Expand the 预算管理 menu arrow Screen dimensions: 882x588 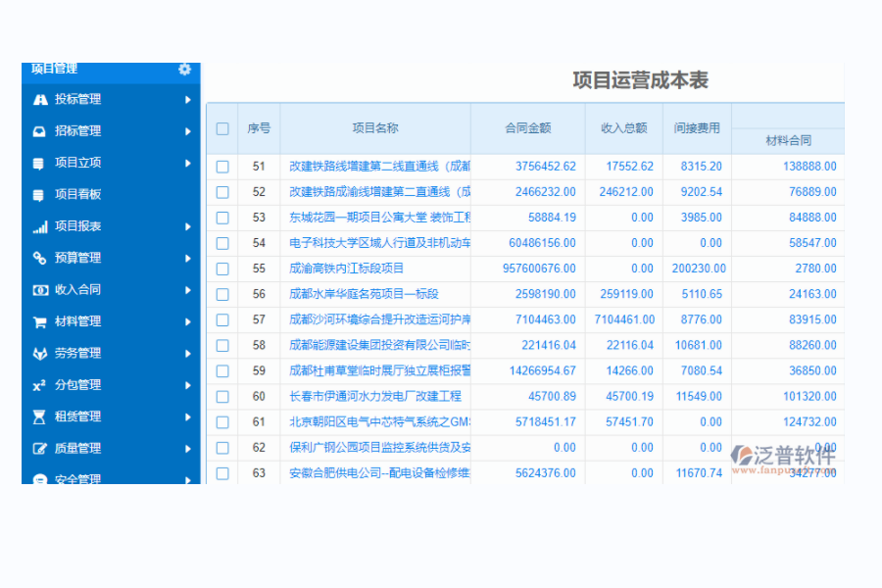(191, 258)
